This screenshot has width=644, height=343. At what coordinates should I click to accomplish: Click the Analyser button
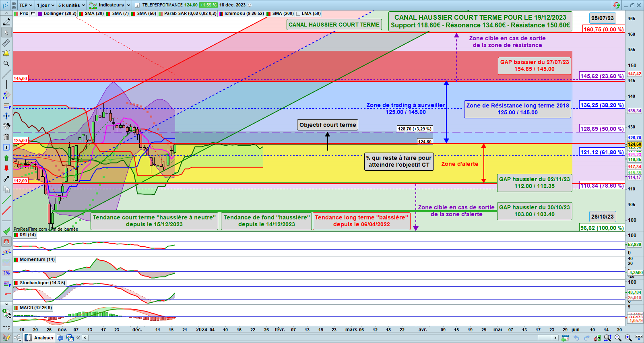39,338
